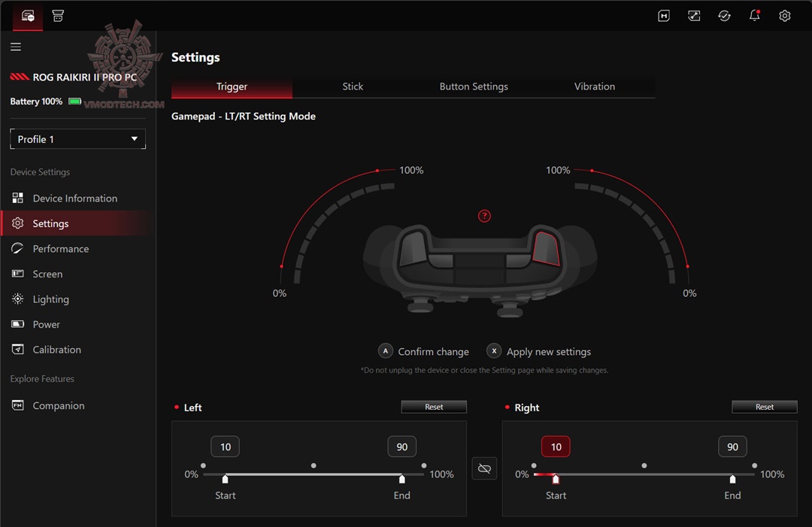The width and height of the screenshot is (812, 527).
Task: Click the Device Information grid icon
Action: click(x=17, y=198)
